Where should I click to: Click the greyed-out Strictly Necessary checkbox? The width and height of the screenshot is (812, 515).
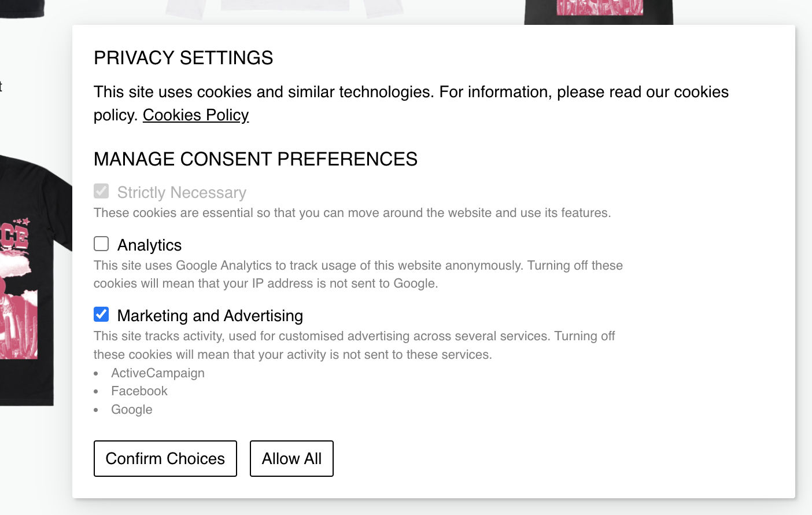101,191
